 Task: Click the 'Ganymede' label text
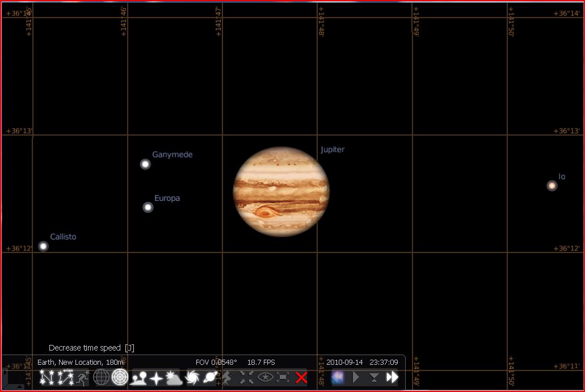click(x=172, y=154)
